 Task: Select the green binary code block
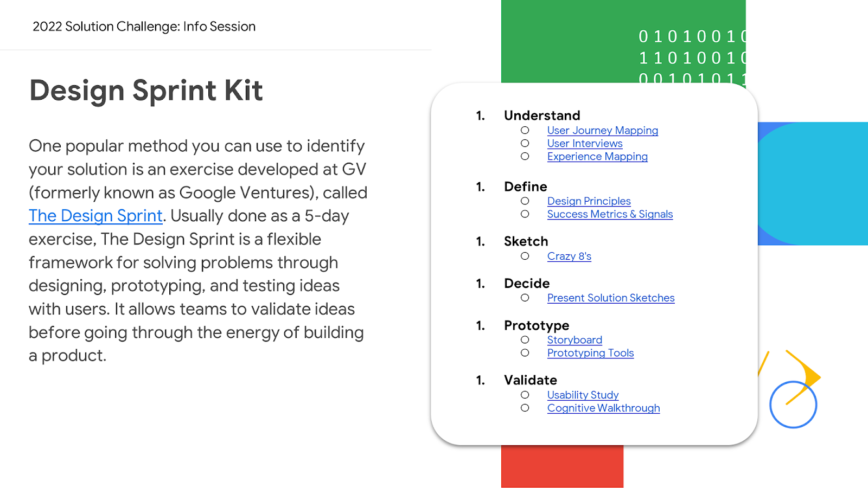point(623,42)
